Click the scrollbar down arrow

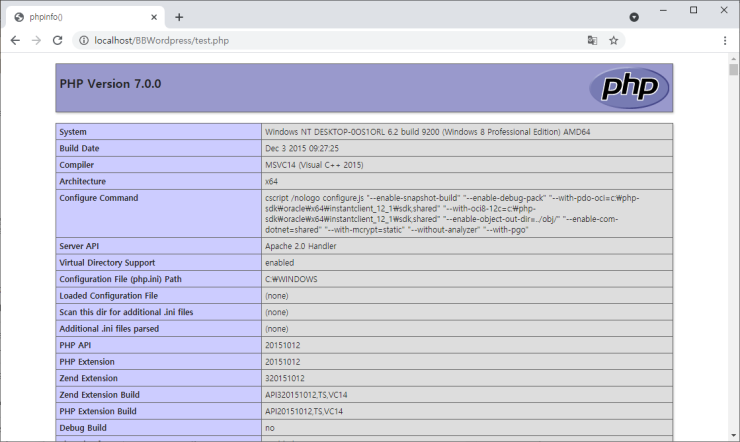pyautogui.click(x=733, y=435)
